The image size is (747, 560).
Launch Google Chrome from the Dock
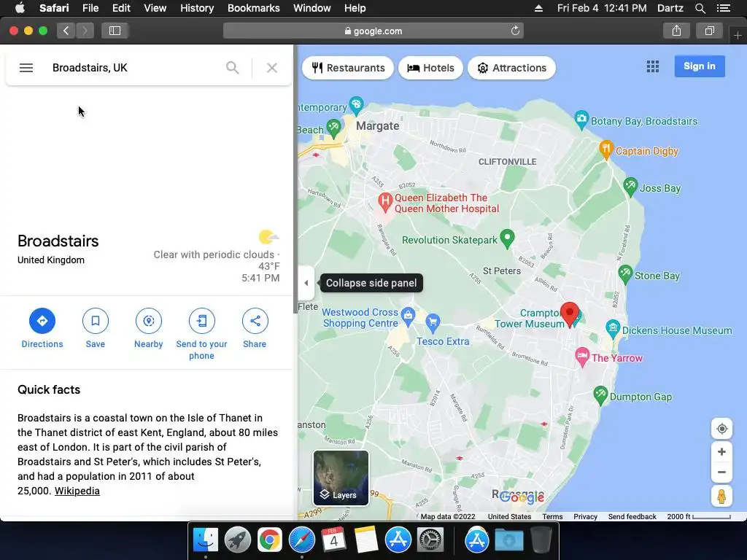point(270,540)
